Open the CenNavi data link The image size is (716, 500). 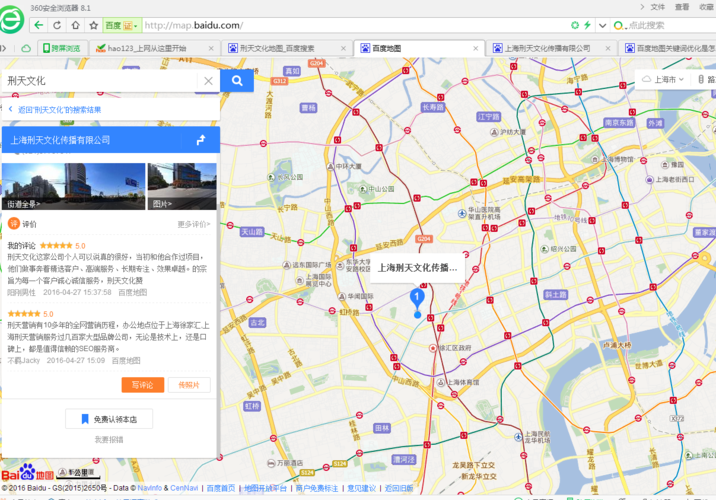184,488
